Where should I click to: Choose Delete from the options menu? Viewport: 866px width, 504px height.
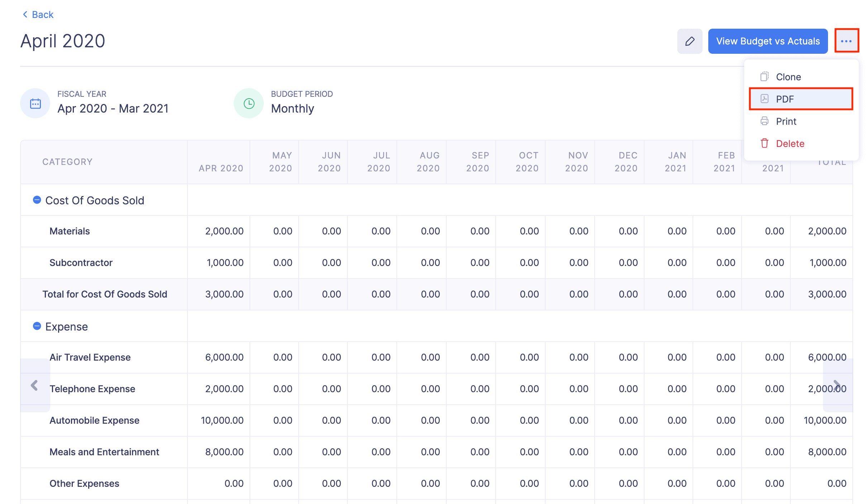click(790, 143)
